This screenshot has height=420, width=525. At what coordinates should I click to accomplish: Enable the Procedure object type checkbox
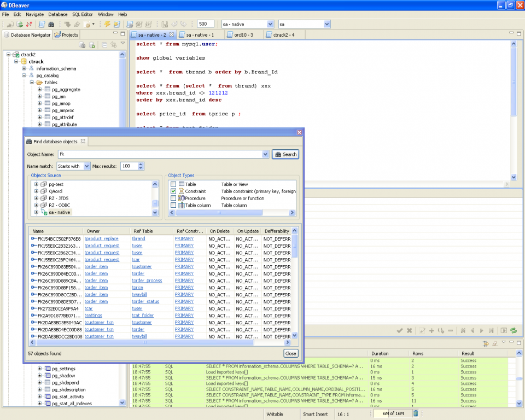[x=173, y=199]
